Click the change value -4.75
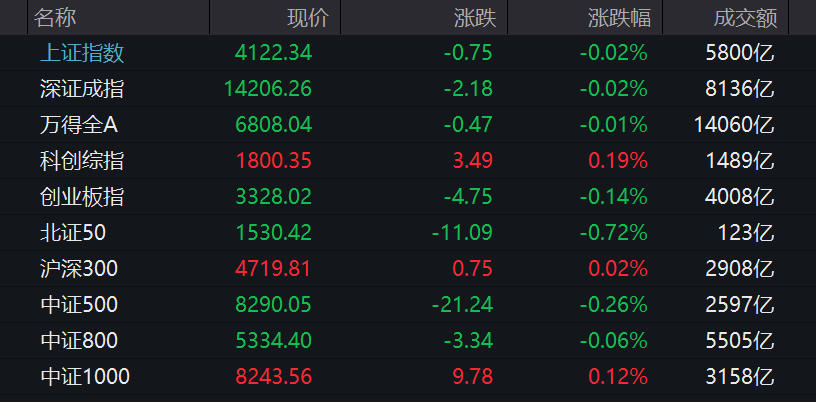816x402 pixels. click(468, 197)
